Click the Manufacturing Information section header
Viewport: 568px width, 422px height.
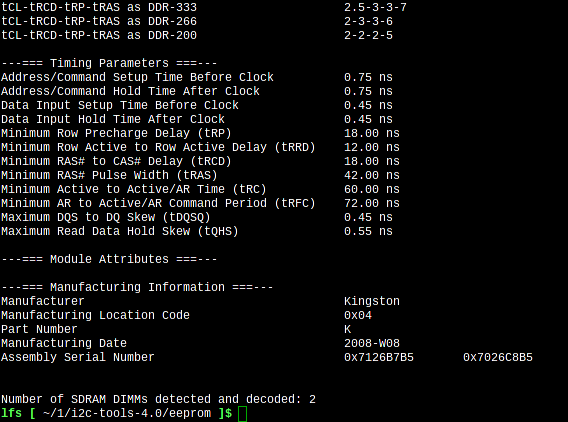[x=137, y=287]
